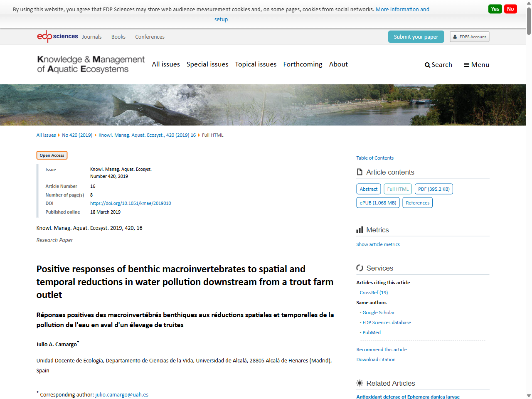Click the Knowledge & Management of Aquatic Ecosystems logo
Image resolution: width=532 pixels, height=399 pixels.
tap(90, 64)
